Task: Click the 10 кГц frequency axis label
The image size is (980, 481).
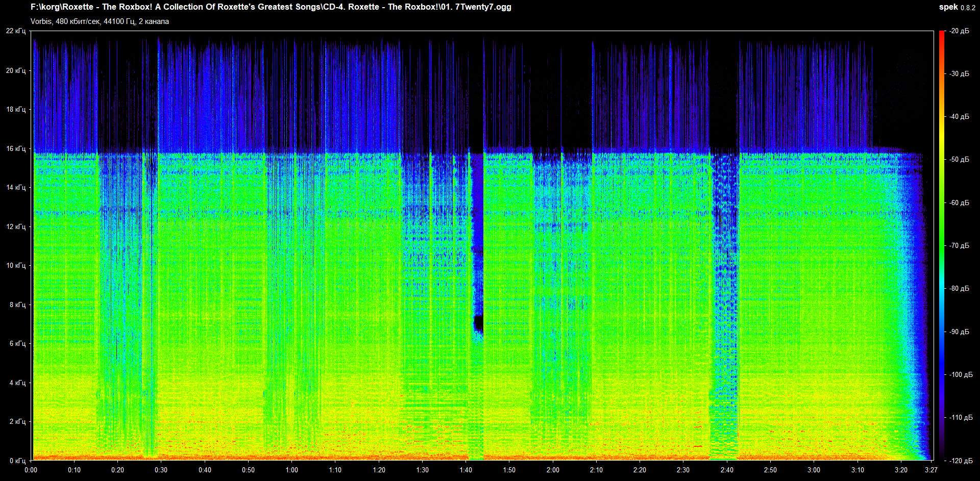Action: pyautogui.click(x=16, y=265)
